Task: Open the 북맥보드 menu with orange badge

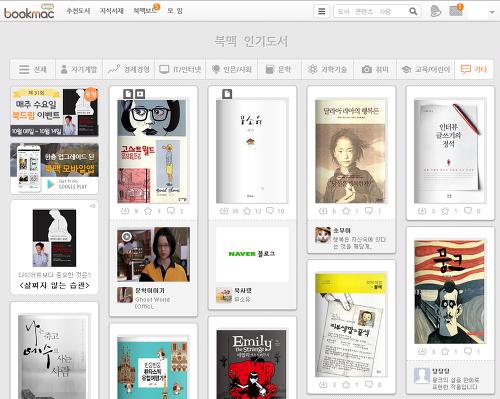Action: 146,10
